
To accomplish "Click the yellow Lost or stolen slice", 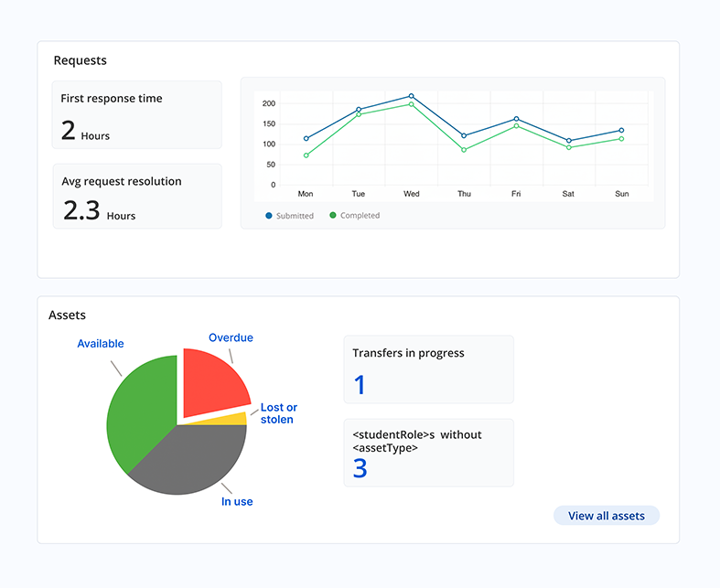I will coord(236,419).
